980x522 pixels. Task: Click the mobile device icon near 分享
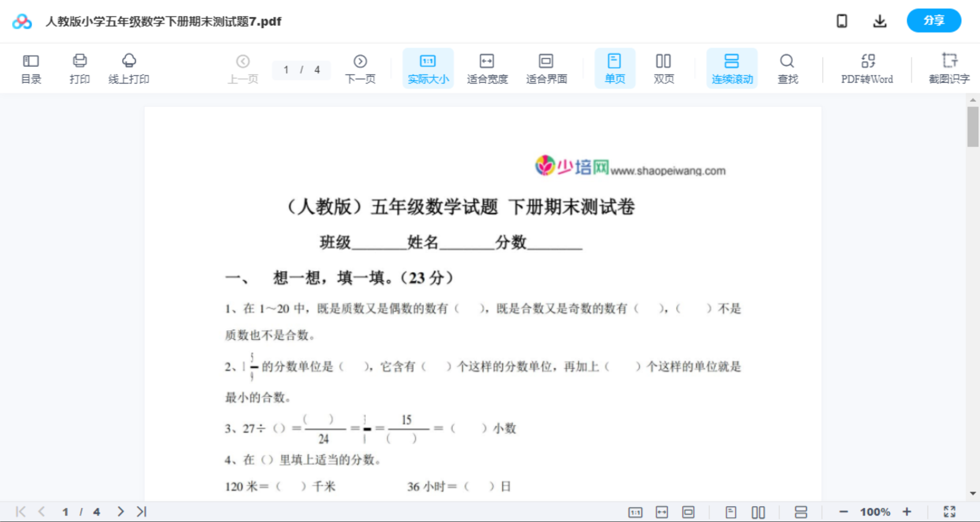[842, 20]
